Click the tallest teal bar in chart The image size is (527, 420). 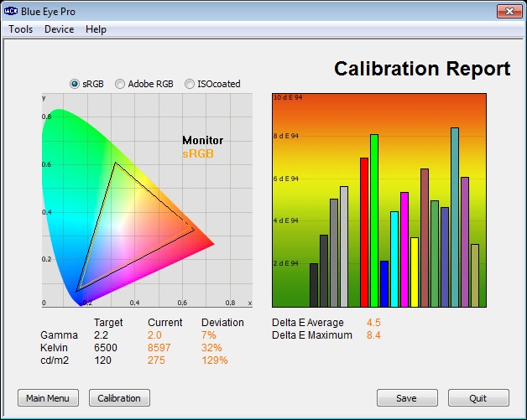pos(455,217)
